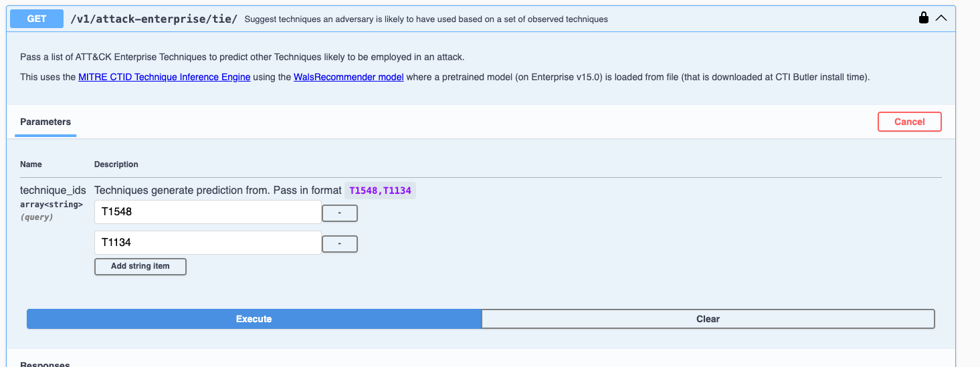The width and height of the screenshot is (980, 367).
Task: Click the blue GET method badge
Action: click(37, 19)
